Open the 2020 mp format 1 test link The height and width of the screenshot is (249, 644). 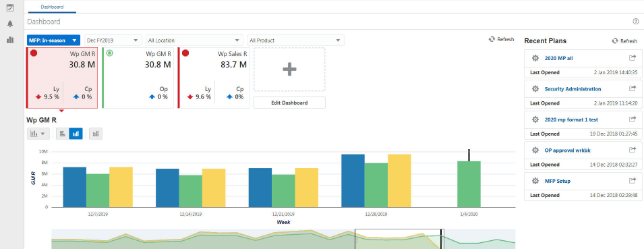[571, 119]
